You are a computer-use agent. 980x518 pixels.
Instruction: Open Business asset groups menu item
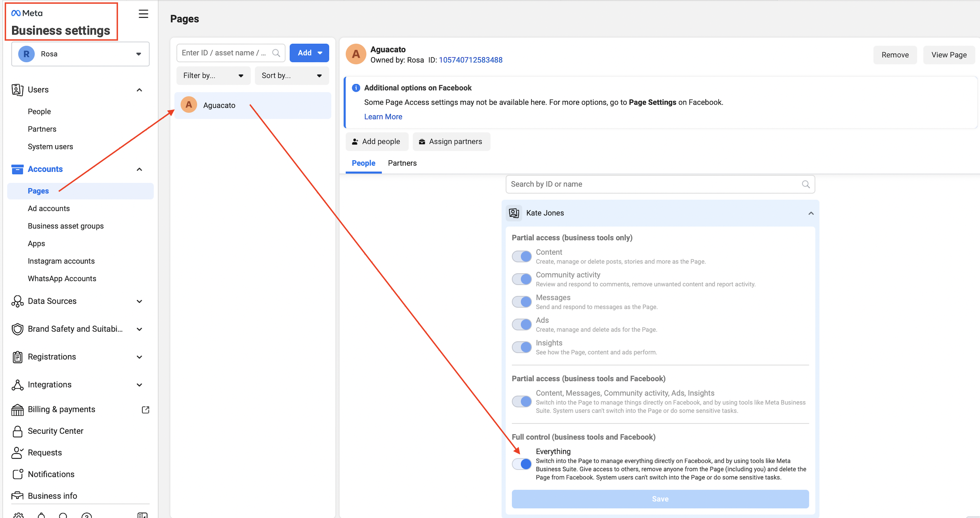tap(66, 226)
